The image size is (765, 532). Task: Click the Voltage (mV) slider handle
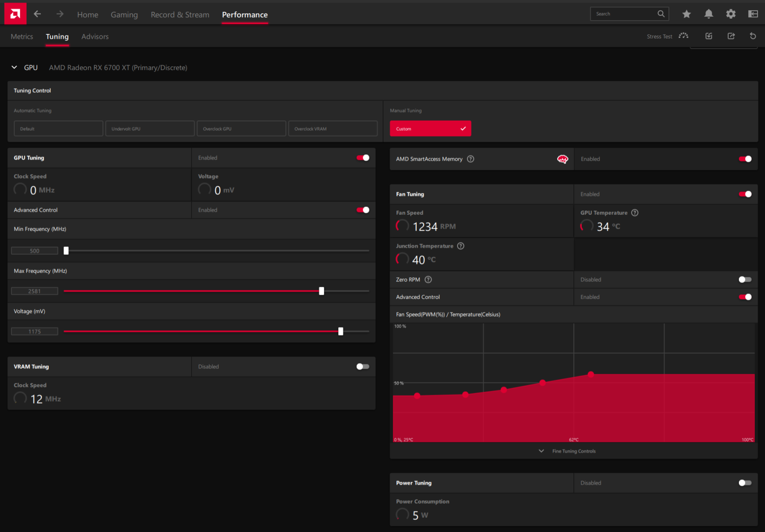(x=341, y=332)
